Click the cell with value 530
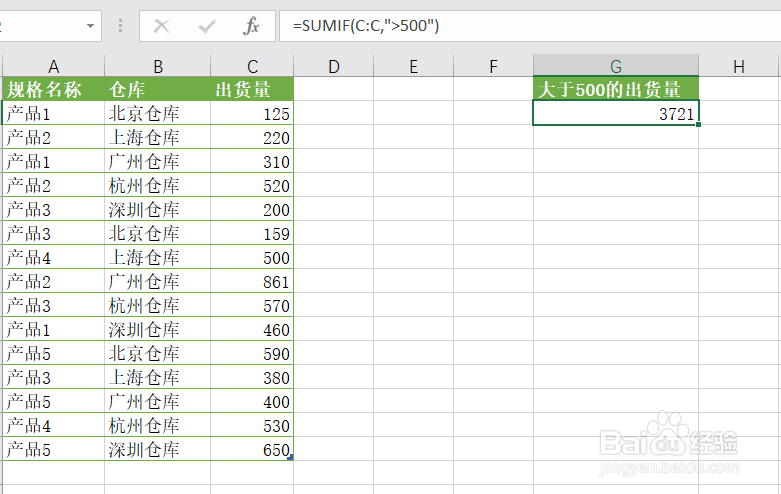This screenshot has height=494, width=781. 253,425
